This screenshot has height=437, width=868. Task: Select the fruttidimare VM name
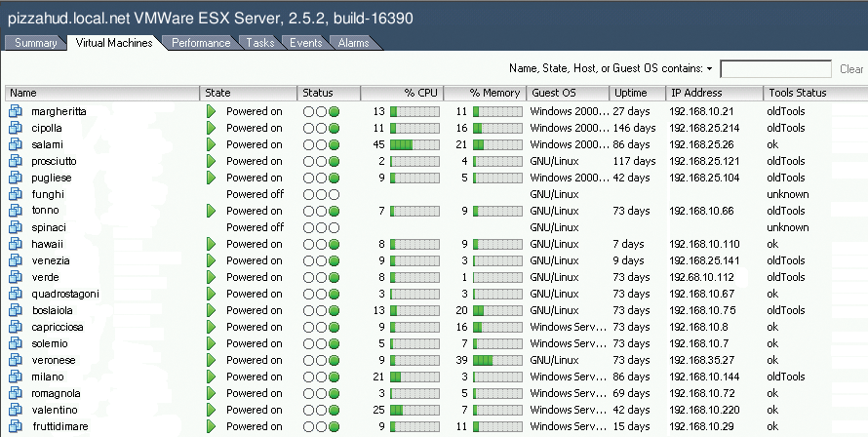click(60, 426)
